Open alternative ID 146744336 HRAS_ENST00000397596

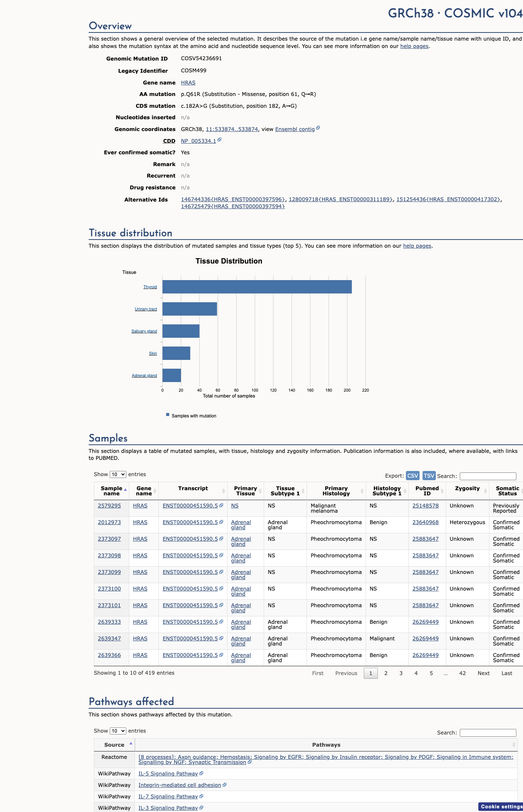233,199
